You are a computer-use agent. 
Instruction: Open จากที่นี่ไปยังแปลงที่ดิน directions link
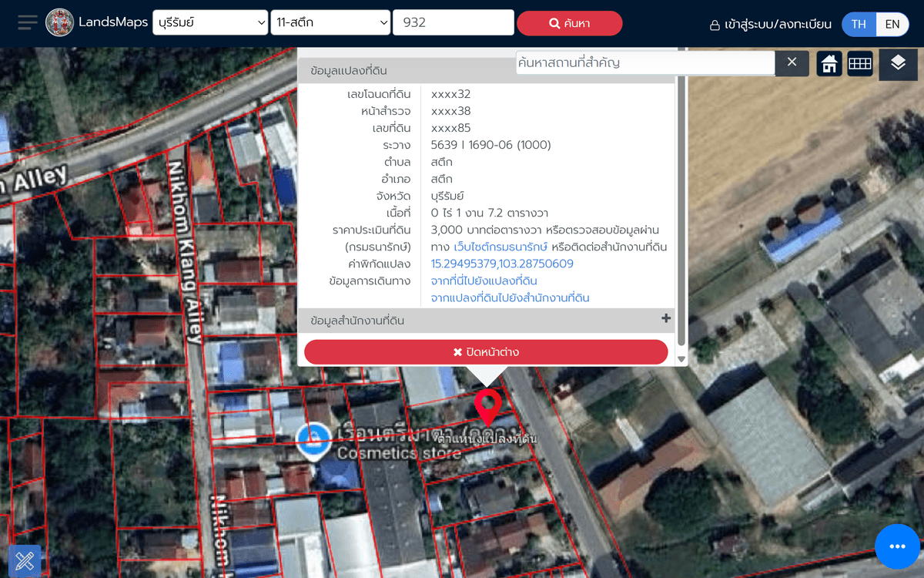[x=484, y=281]
